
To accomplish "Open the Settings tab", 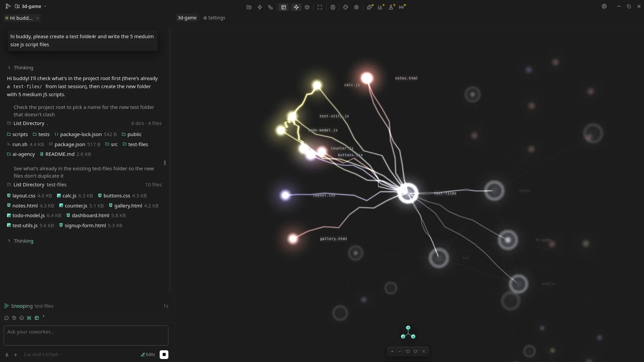I will coord(214,18).
